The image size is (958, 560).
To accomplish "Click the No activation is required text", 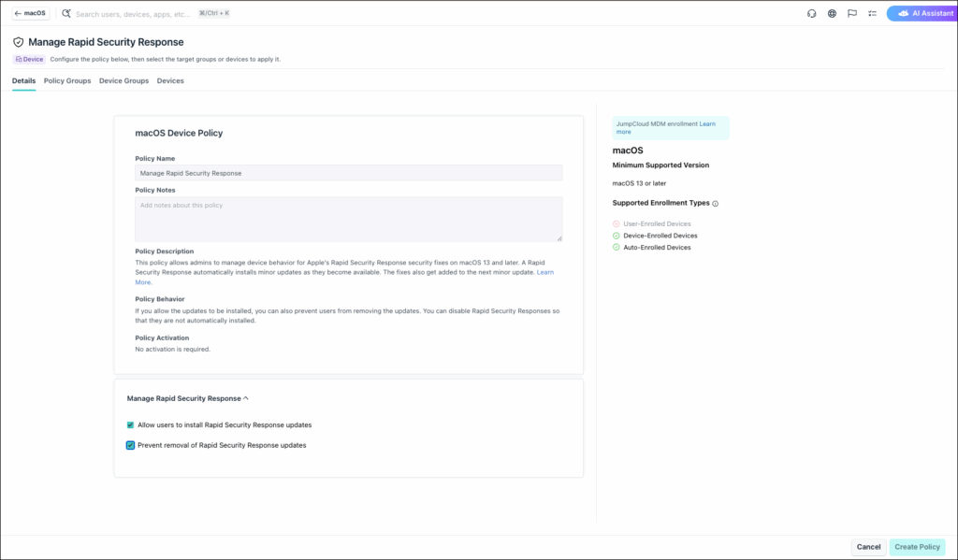I will tap(172, 350).
